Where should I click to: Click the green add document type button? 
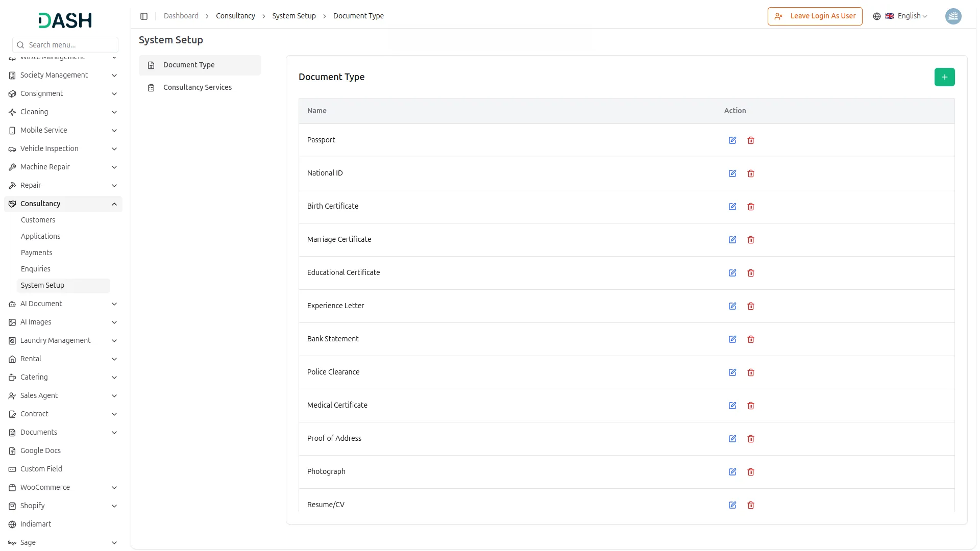tap(944, 77)
